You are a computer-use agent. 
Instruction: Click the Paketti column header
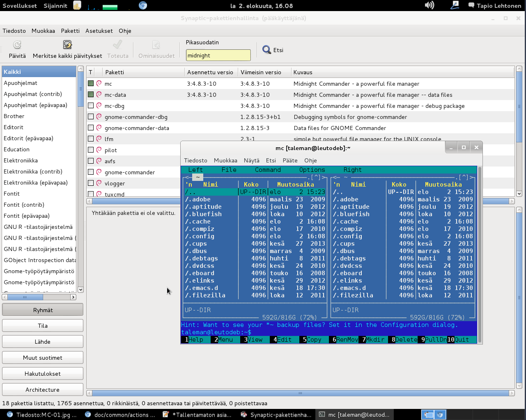tap(143, 72)
